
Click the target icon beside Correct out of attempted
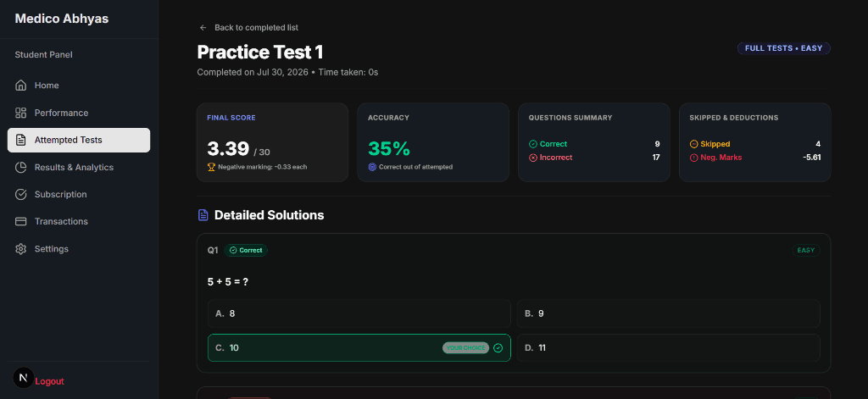coord(372,167)
